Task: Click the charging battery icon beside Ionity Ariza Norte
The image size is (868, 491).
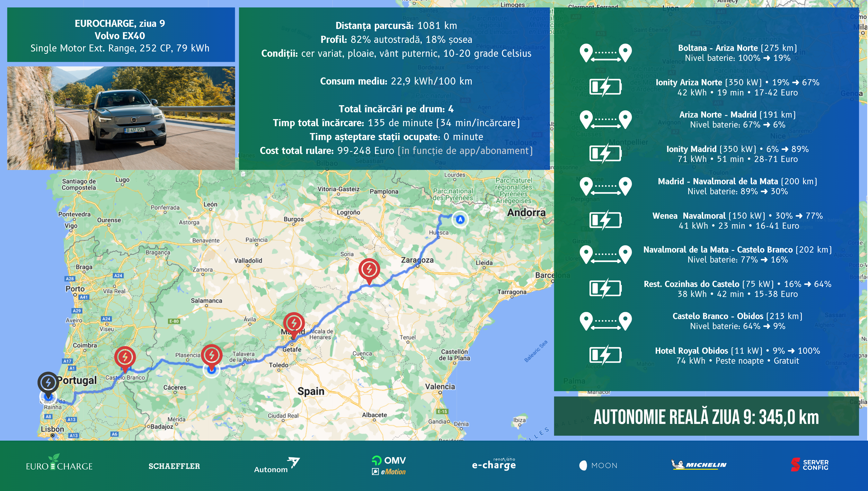Action: [605, 87]
